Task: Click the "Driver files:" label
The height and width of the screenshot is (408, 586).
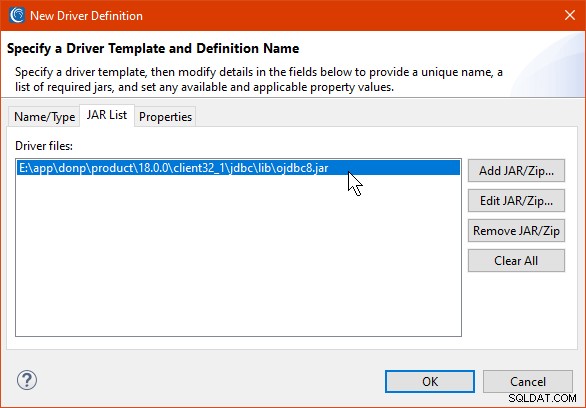Action: click(x=44, y=146)
